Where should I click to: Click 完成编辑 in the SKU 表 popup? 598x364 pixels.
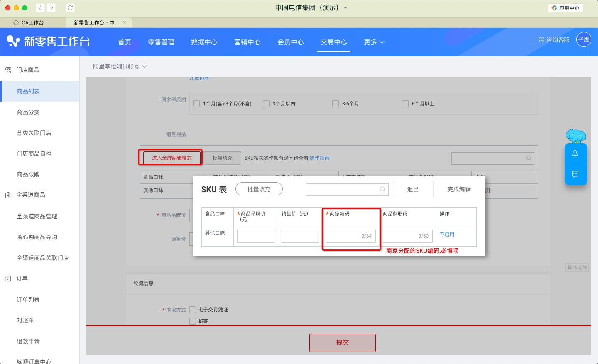(459, 189)
